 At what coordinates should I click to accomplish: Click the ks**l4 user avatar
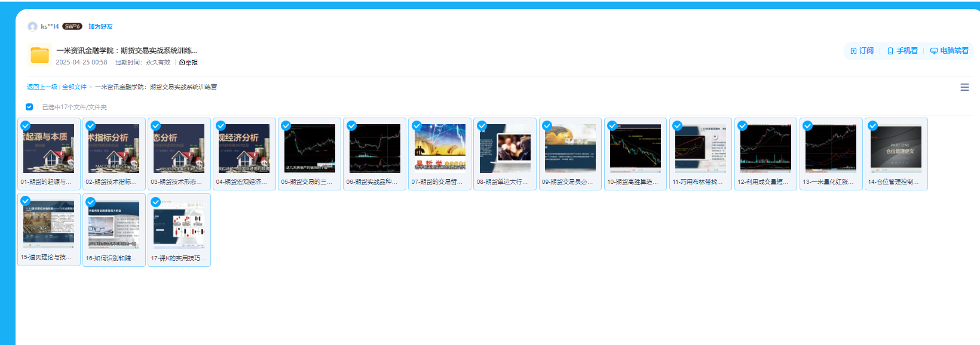click(x=32, y=26)
